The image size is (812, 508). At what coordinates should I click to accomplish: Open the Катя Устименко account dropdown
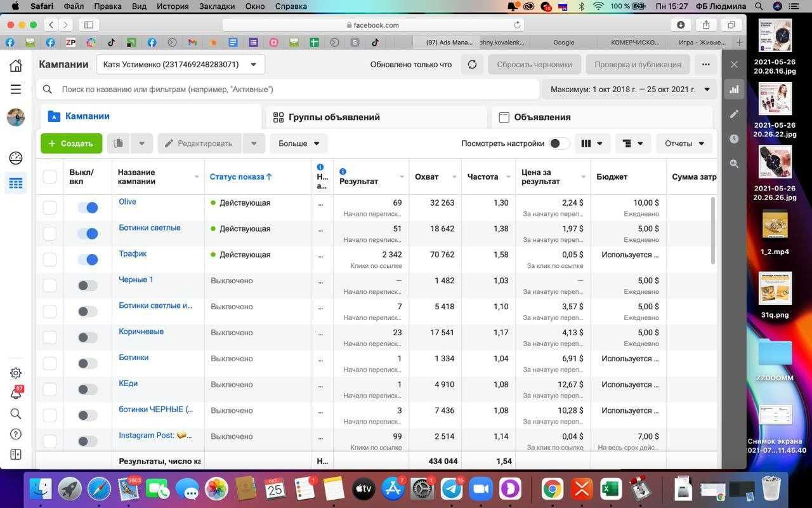tap(181, 64)
